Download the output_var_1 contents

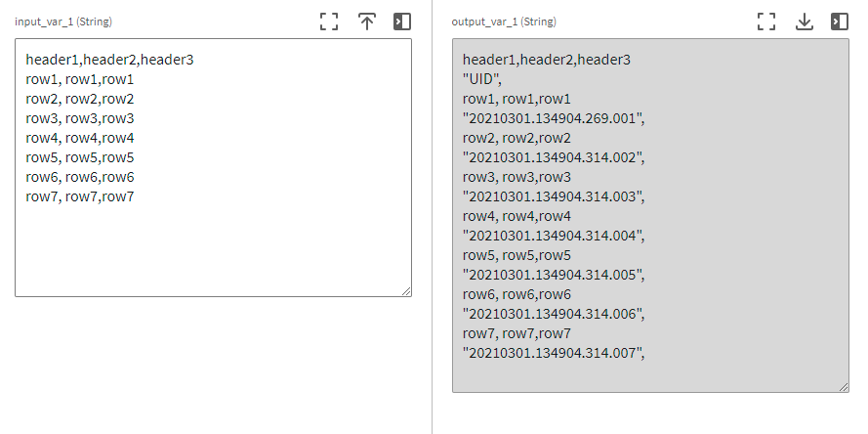coord(804,22)
